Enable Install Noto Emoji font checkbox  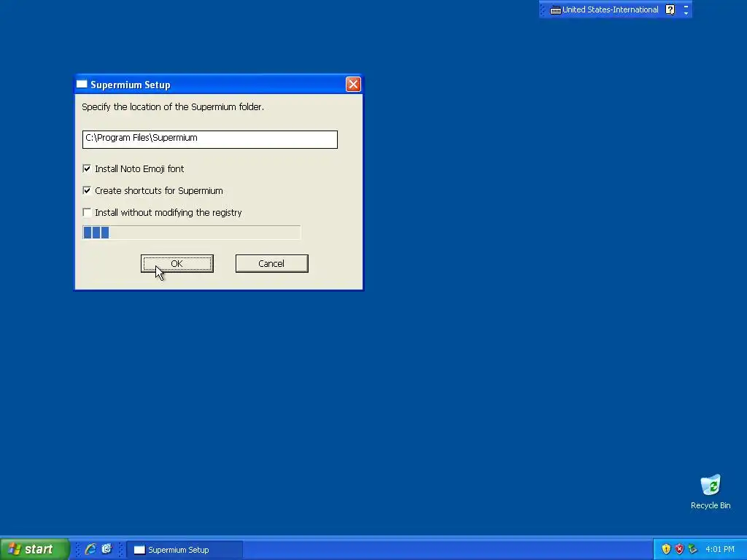point(87,168)
